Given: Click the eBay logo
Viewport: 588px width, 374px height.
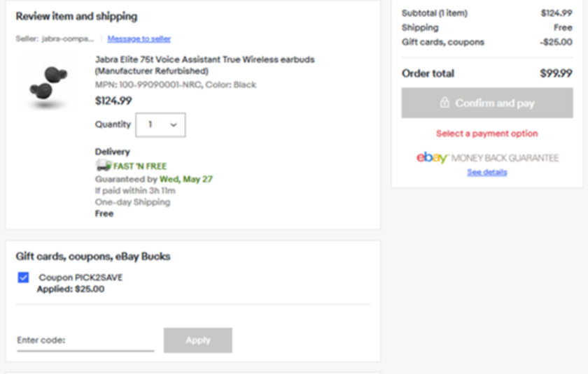Looking at the screenshot, I should coord(432,157).
